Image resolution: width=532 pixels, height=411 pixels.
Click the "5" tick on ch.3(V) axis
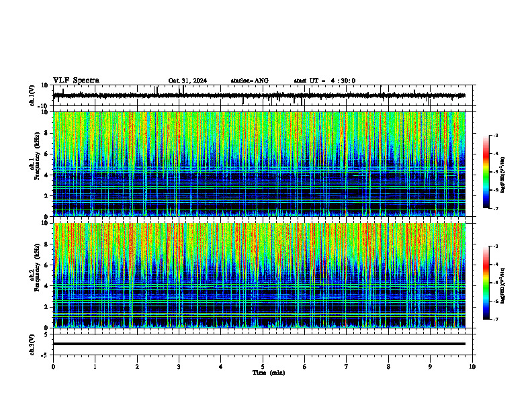click(47, 334)
